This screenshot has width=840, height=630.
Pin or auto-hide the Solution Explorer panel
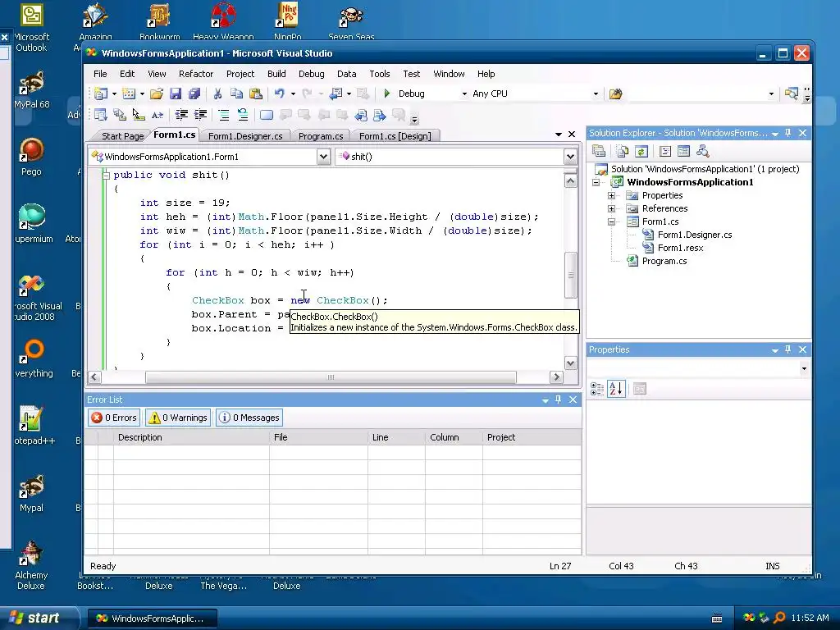click(x=788, y=133)
